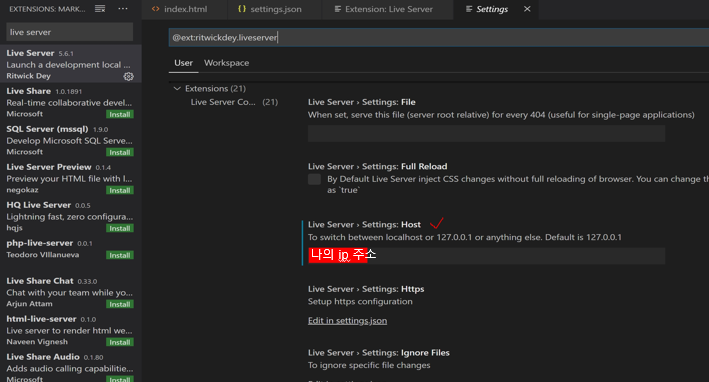Click the Host setting input field
Screen dimensions: 709x382
tap(487, 256)
